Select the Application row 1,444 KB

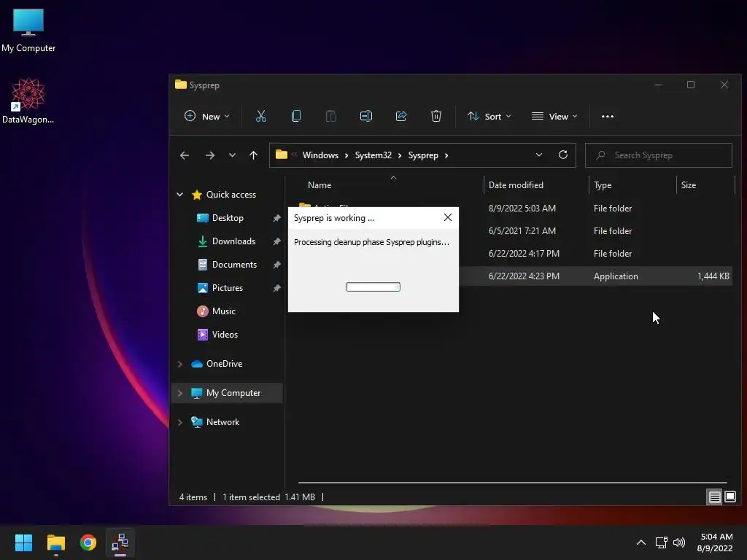click(x=513, y=276)
